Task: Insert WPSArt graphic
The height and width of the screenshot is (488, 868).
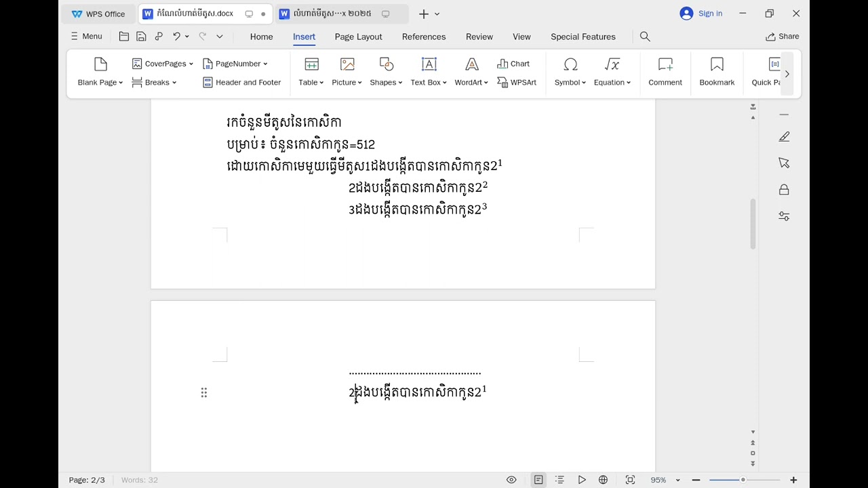Action: [x=517, y=83]
